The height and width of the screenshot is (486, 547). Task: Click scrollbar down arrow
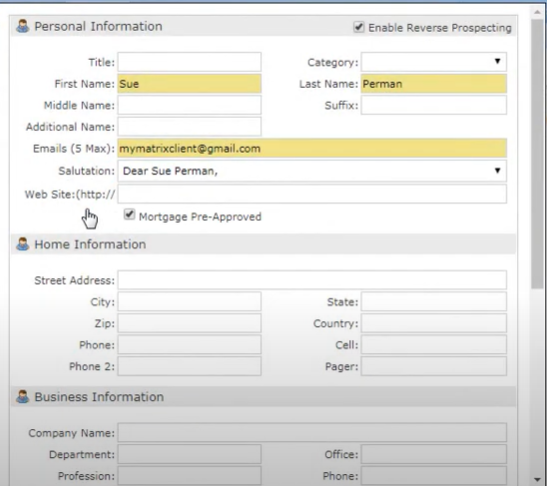point(537,480)
